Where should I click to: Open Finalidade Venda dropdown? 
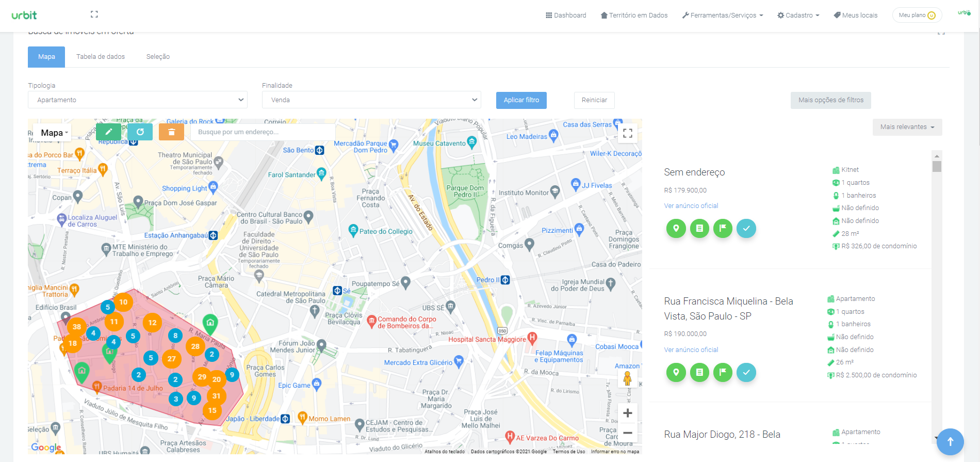371,100
